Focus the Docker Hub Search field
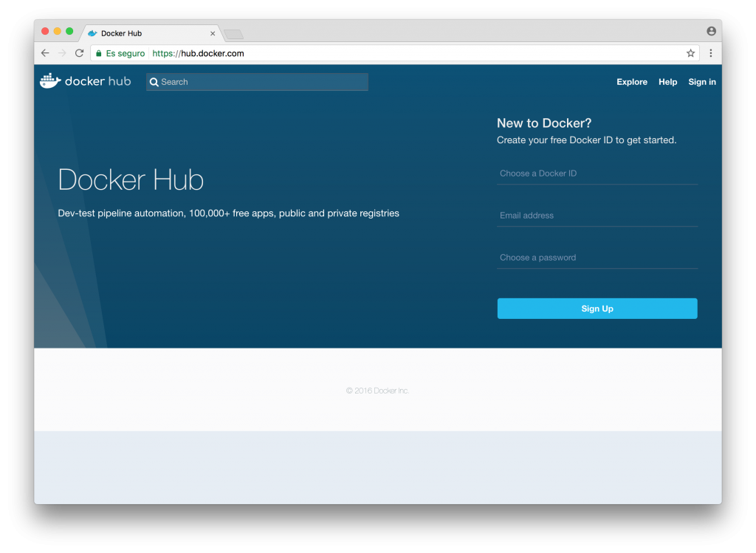The width and height of the screenshot is (756, 553). 257,82
